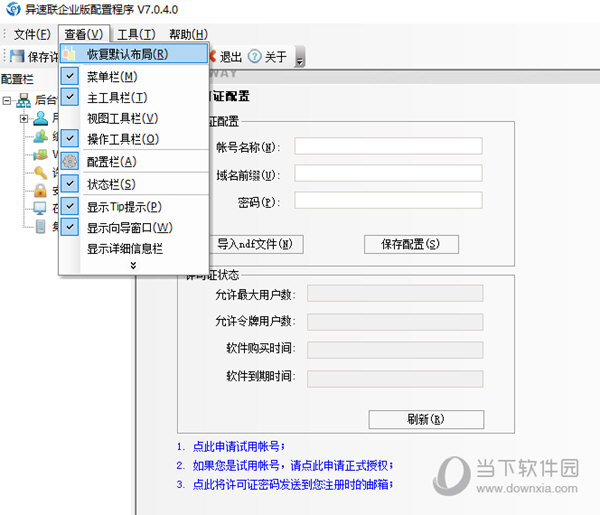
Task: Click the About question mark icon
Action: [254, 57]
